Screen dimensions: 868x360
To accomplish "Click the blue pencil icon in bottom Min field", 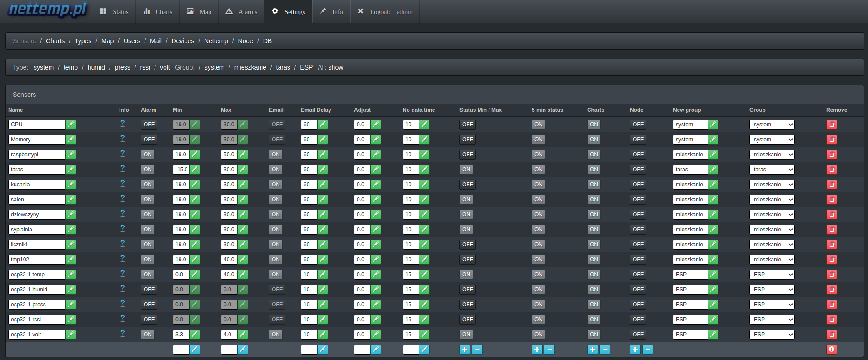I will pyautogui.click(x=195, y=350).
